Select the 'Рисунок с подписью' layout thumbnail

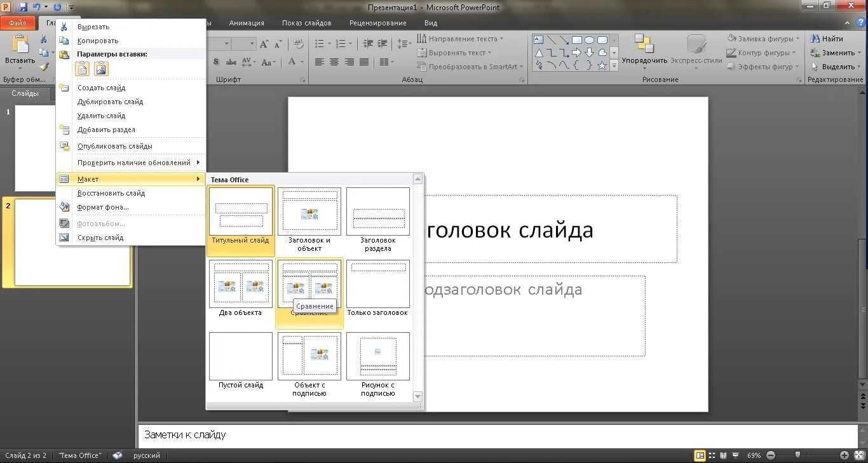(378, 365)
